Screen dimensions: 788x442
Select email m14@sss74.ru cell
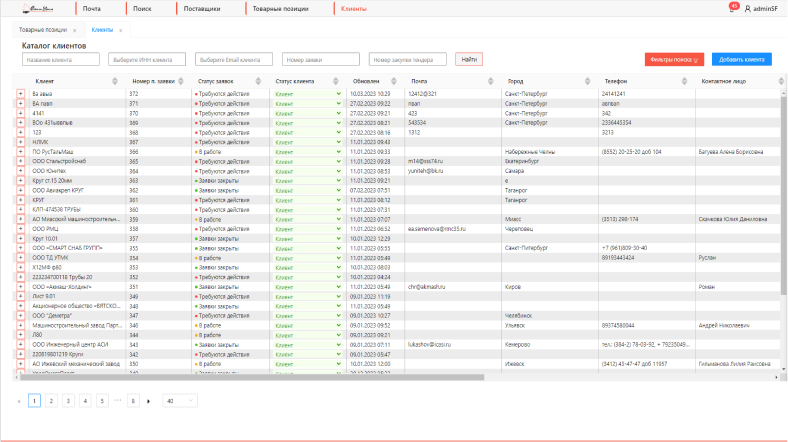pyautogui.click(x=425, y=161)
